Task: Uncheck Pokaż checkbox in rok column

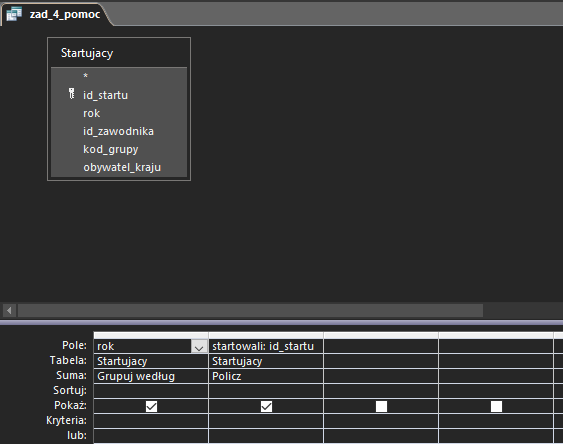Action: [x=152, y=406]
